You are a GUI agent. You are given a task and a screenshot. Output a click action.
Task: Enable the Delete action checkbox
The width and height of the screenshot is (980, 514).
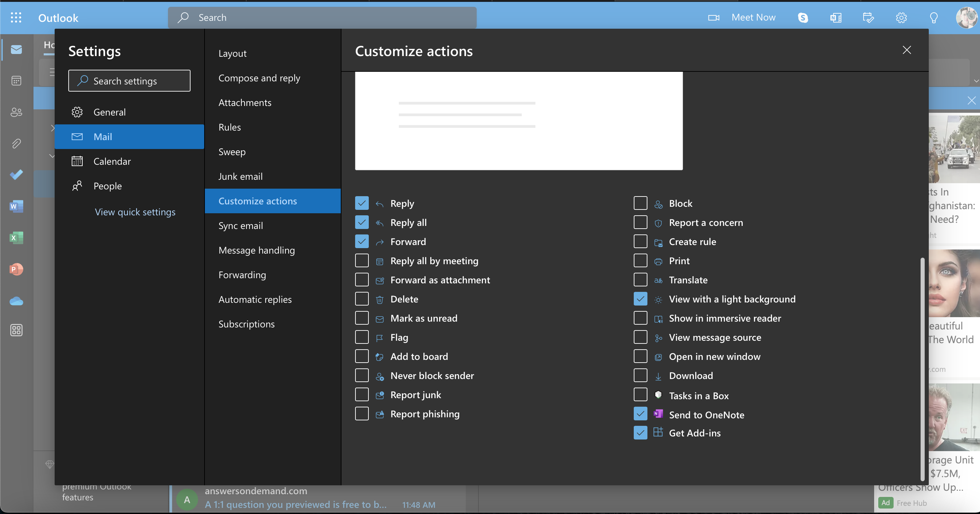[362, 298]
